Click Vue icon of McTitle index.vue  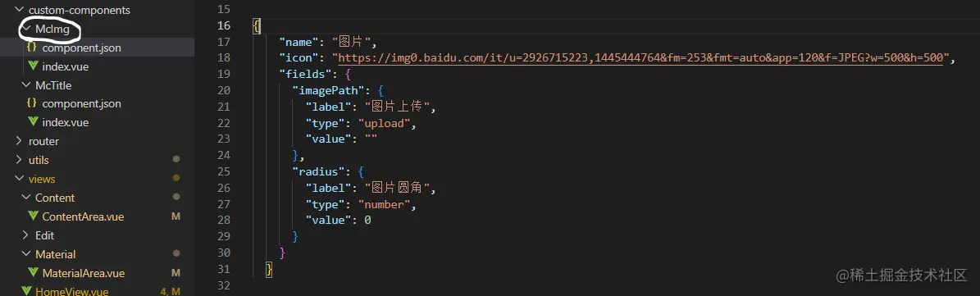coord(33,122)
